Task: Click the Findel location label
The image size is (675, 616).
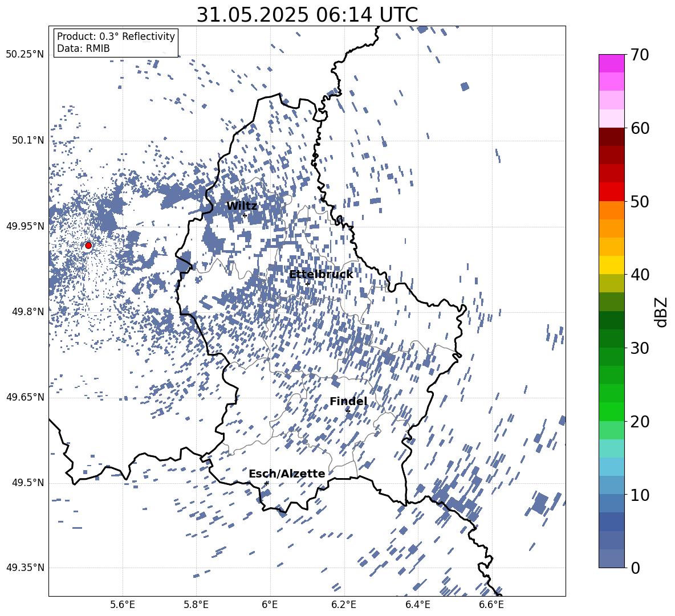Action: tap(348, 401)
